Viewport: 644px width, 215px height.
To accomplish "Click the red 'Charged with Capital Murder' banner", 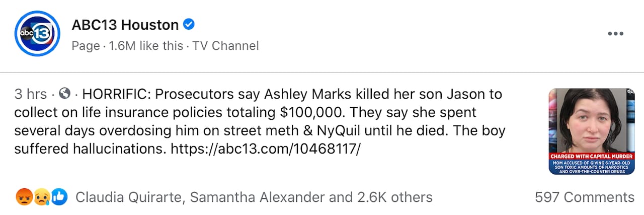I will point(591,156).
